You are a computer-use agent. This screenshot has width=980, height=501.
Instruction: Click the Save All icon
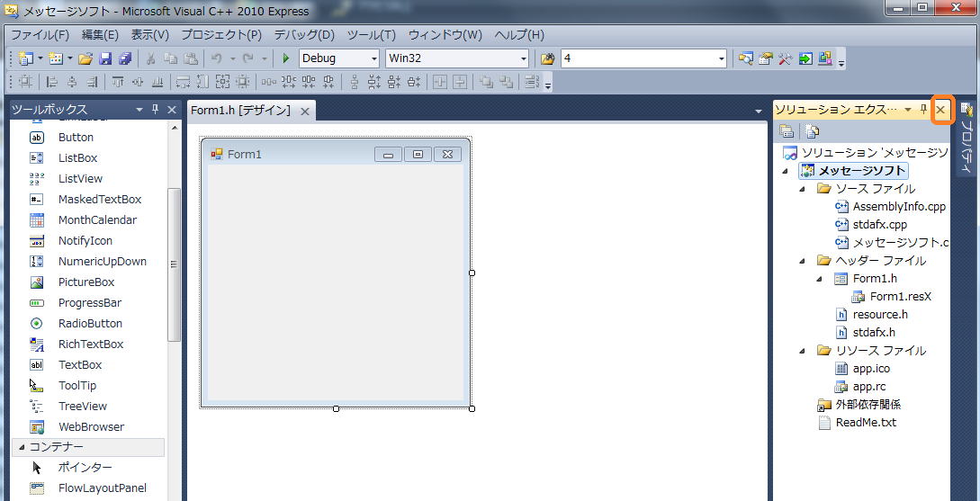coord(125,58)
